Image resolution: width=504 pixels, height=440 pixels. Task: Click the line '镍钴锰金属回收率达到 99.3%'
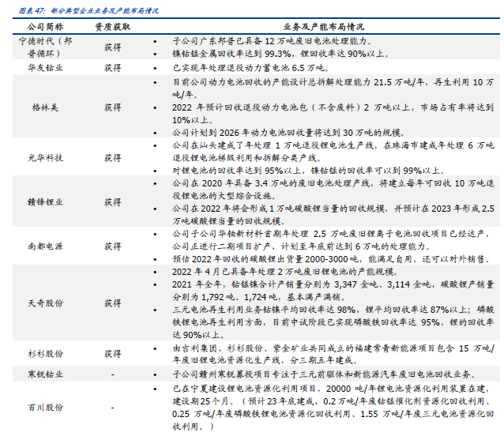pyautogui.click(x=281, y=54)
